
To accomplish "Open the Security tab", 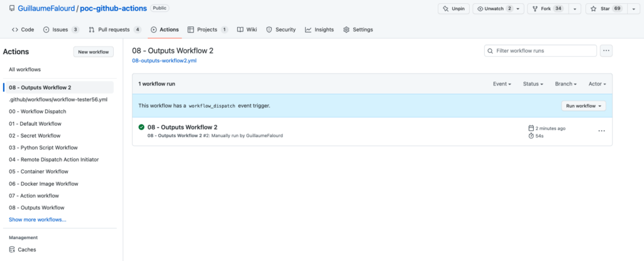I will point(281,30).
